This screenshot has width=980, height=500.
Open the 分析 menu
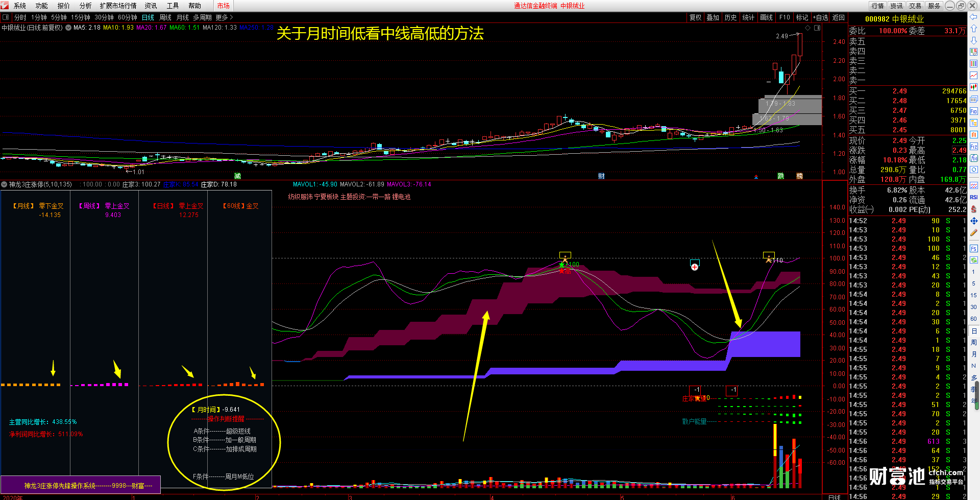pyautogui.click(x=85, y=6)
